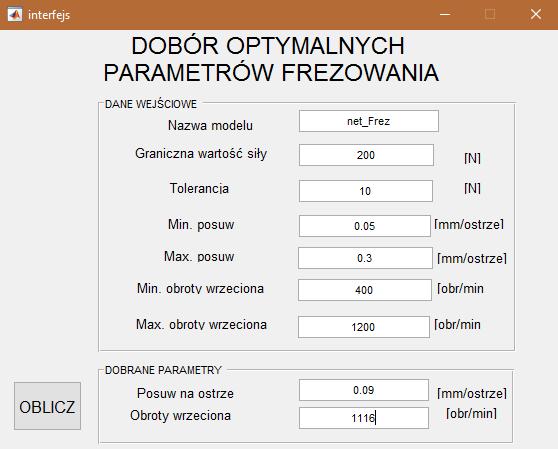Click the MATLAB icon in title bar
The width and height of the screenshot is (558, 449).
(15, 15)
